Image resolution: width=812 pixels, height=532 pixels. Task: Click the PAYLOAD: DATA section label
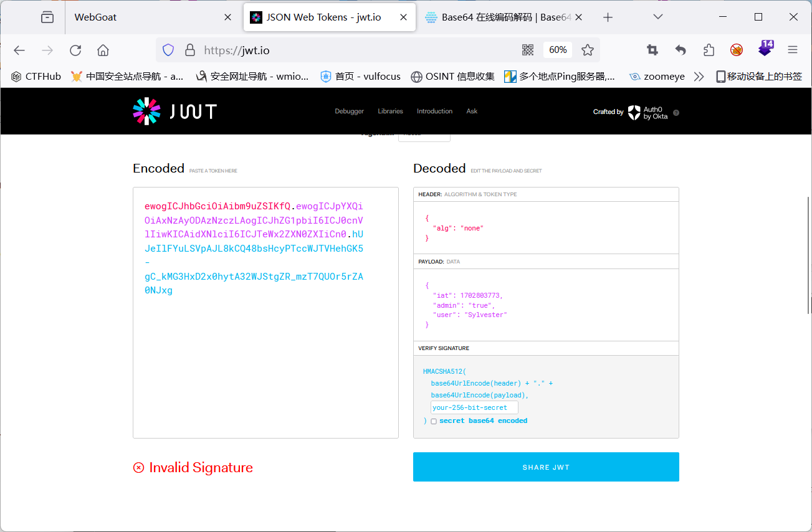pos(439,262)
